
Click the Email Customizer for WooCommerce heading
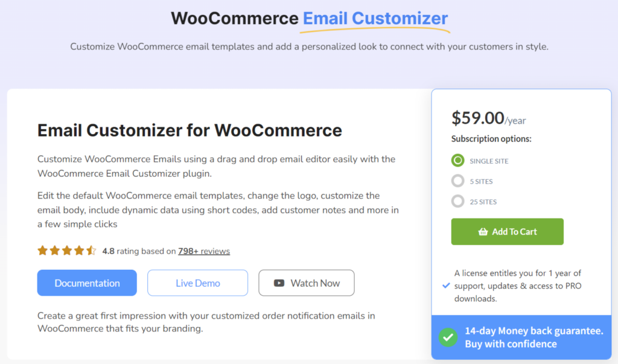[x=189, y=130]
